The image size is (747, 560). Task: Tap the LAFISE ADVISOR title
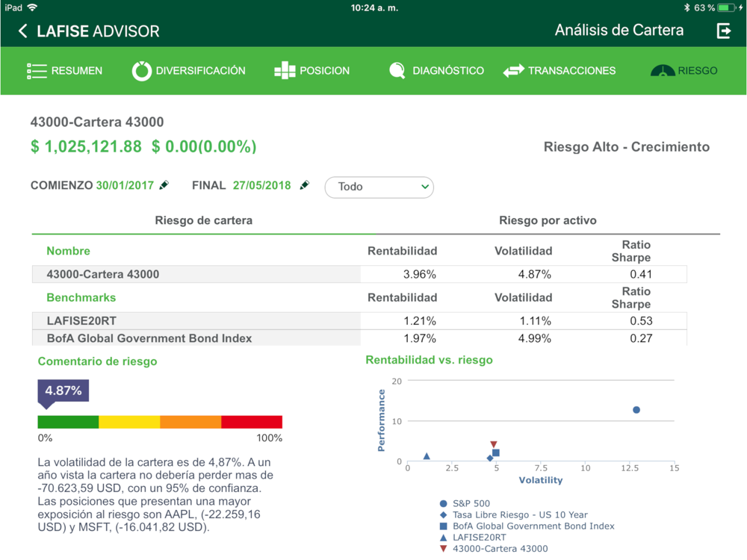click(x=98, y=31)
